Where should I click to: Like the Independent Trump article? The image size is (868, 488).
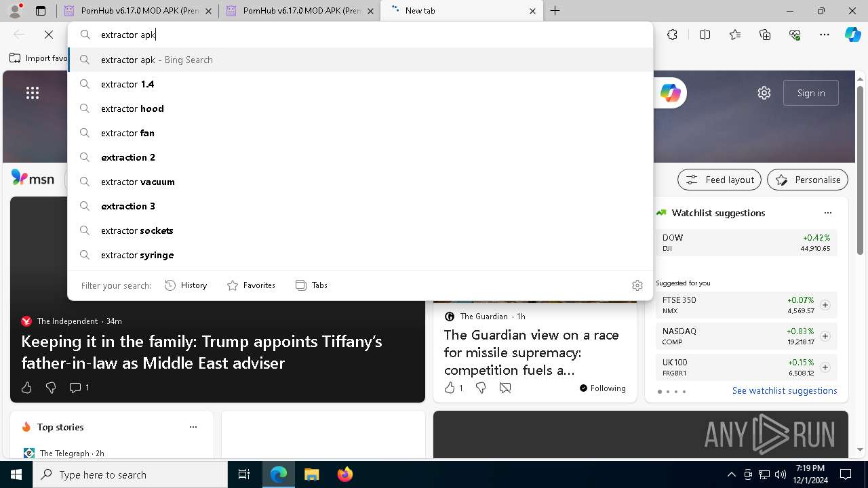(x=26, y=388)
